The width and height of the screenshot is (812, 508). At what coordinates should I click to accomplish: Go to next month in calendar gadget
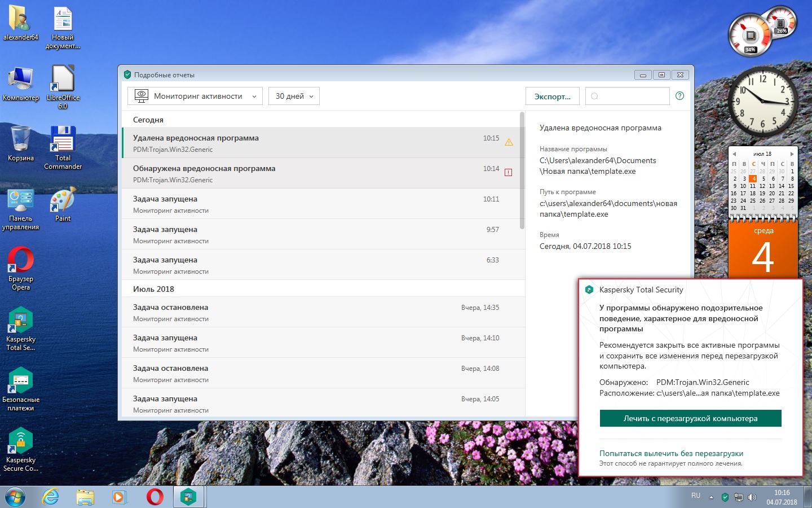point(792,154)
